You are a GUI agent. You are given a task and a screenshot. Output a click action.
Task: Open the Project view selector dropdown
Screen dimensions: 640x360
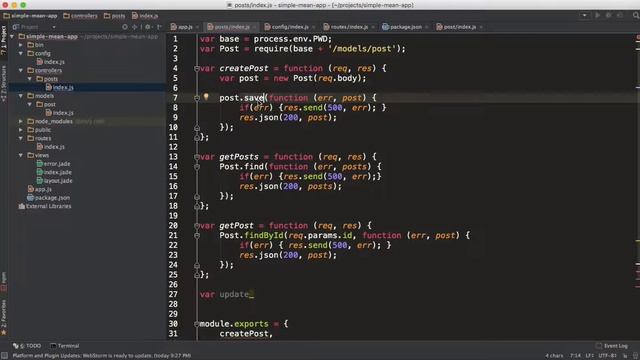pyautogui.click(x=34, y=27)
